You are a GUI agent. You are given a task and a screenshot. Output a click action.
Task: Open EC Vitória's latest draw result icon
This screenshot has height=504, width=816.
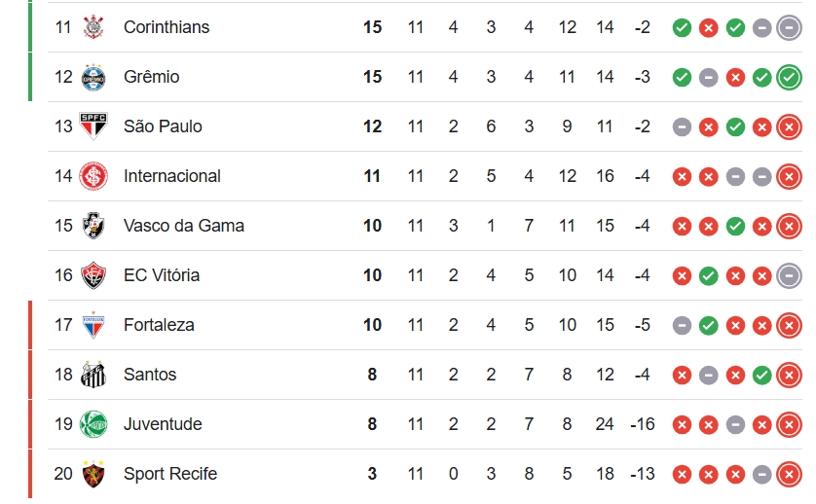pyautogui.click(x=789, y=275)
